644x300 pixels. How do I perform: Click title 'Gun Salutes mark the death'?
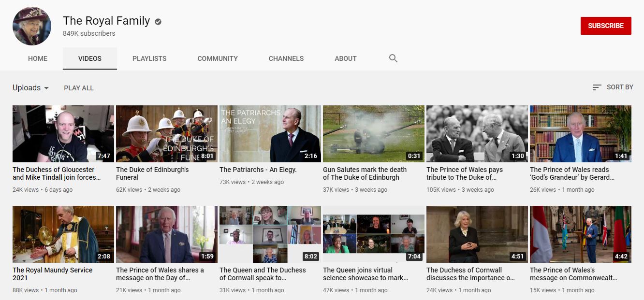coord(365,173)
